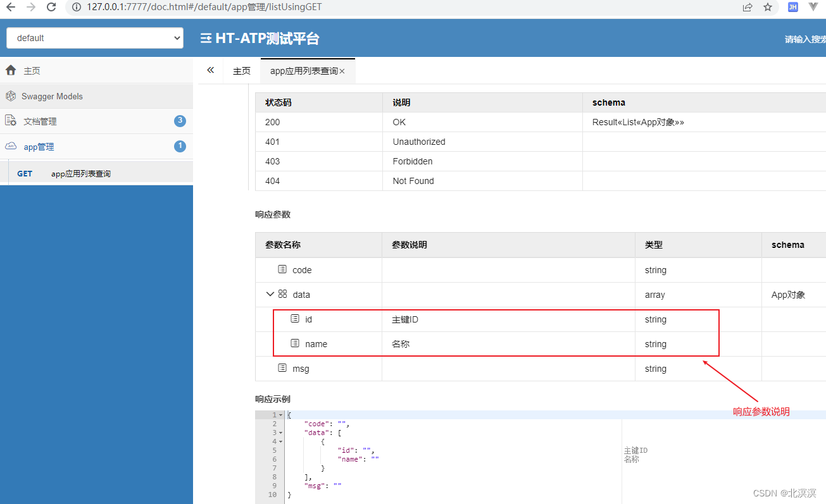Viewport: 826px width, 504px height.
Task: Close the app应用列表查询 tab
Action: [342, 71]
